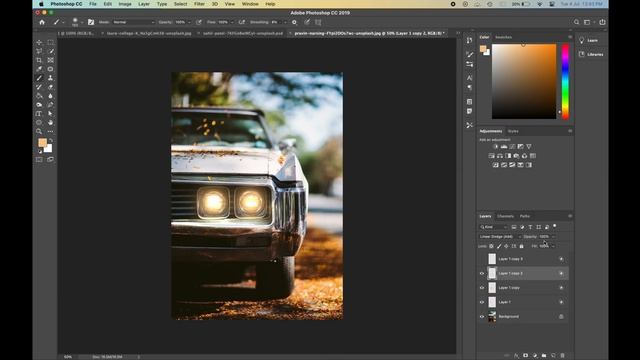Image resolution: width=640 pixels, height=360 pixels.
Task: Open the History panel icon
Action: (x=469, y=40)
